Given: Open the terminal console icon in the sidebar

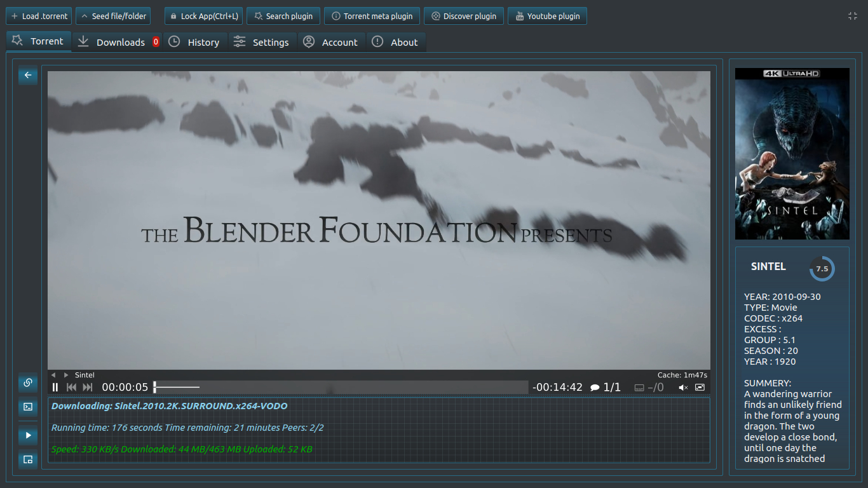Looking at the screenshot, I should pyautogui.click(x=28, y=407).
